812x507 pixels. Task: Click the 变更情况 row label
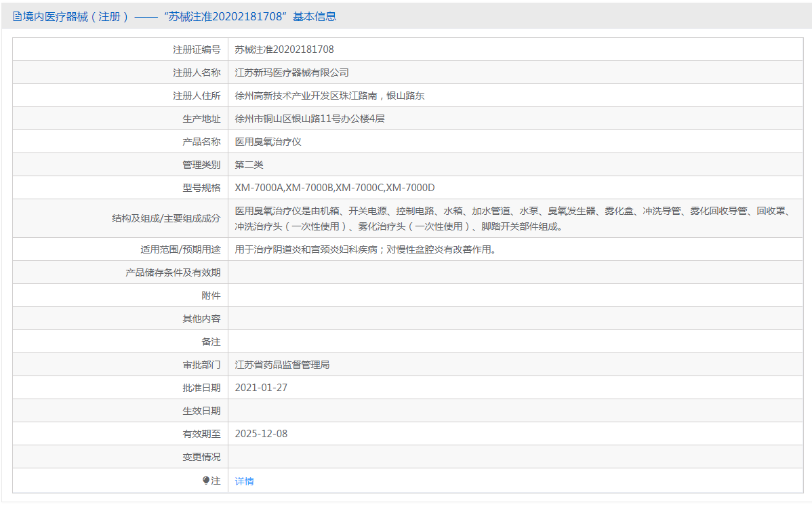click(201, 457)
